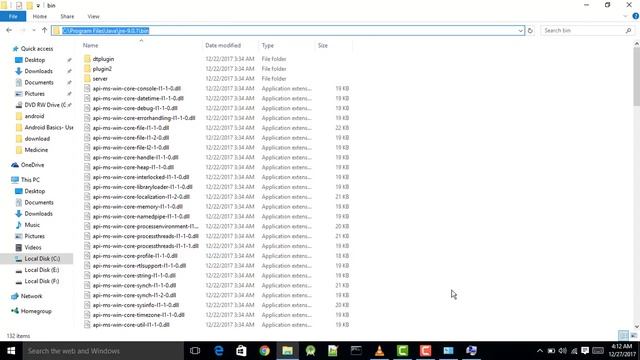Open the File ribbon tab
This screenshot has height=360, width=640.
click(13, 16)
